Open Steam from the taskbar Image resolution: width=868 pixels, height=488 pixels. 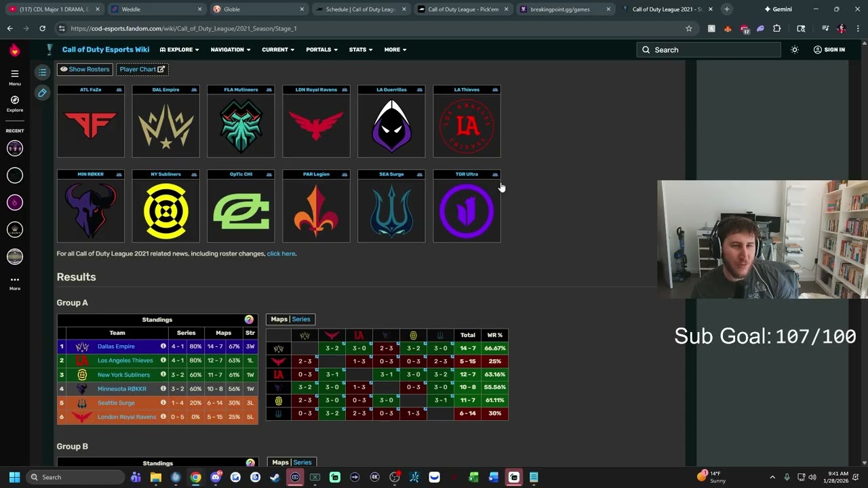click(275, 477)
